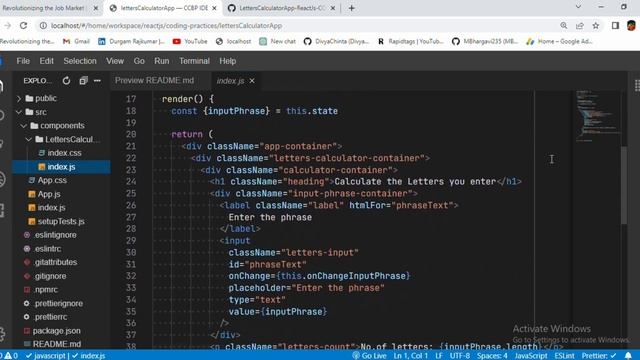Open .gitignore file
Image resolution: width=640 pixels, height=360 pixels.
click(50, 276)
